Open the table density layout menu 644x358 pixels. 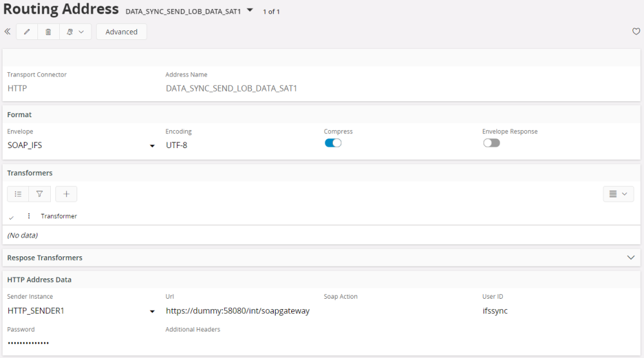point(618,194)
